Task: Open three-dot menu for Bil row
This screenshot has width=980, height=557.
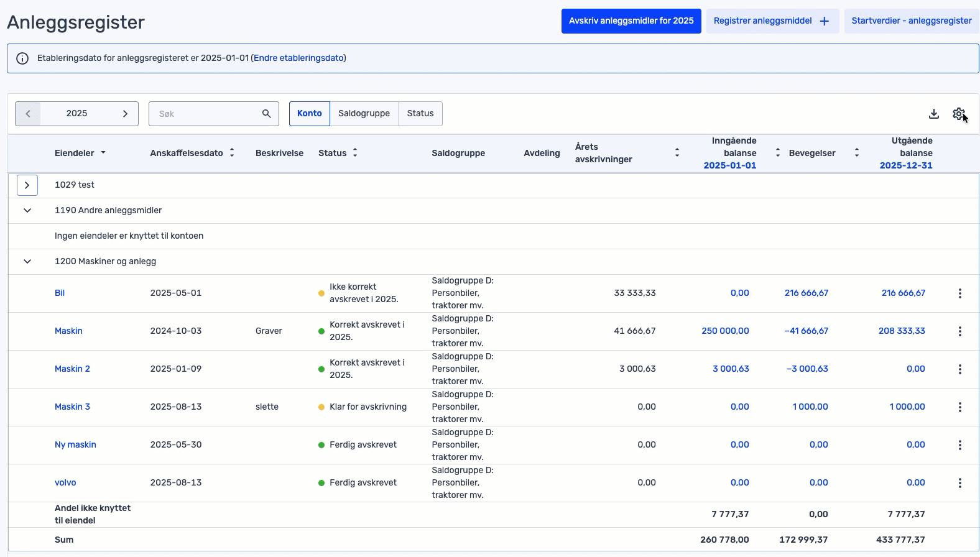Action: coord(959,293)
